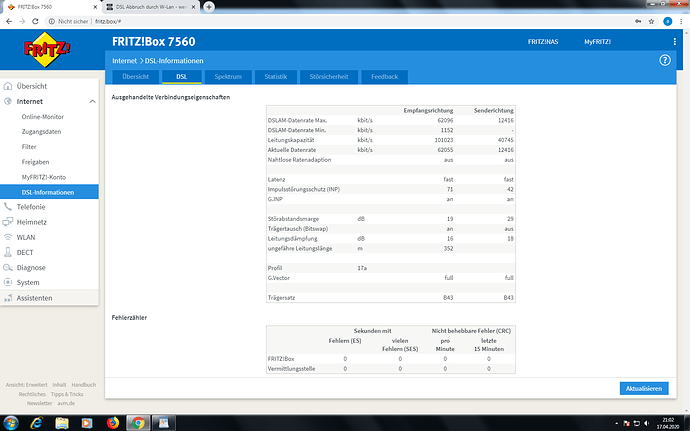Open MyFRITZ!-Konto in sidebar

(x=44, y=177)
